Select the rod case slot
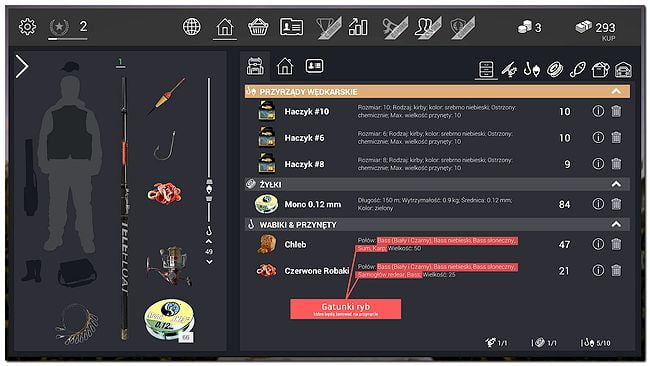Screen dimensions: 650x366 coord(30,177)
